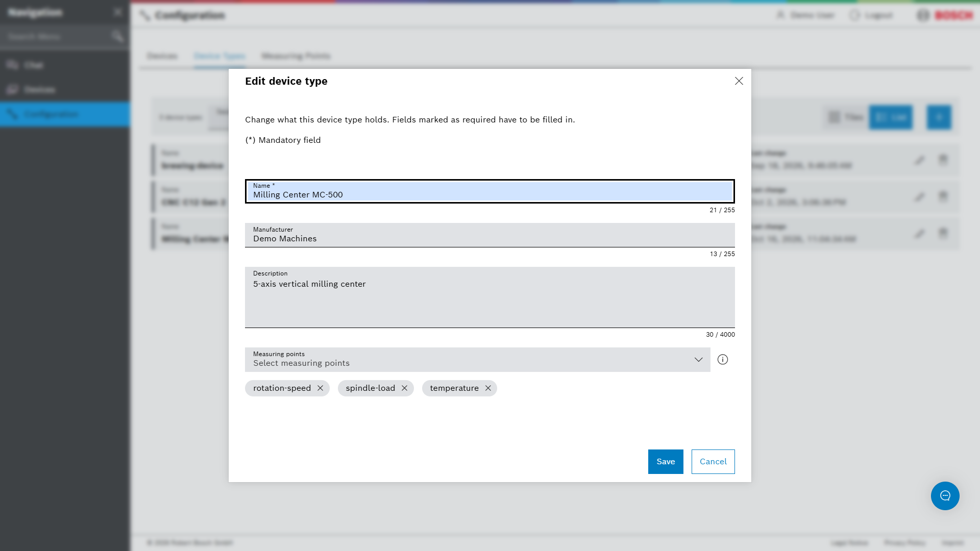
Task: Remove the spindle-load measuring point
Action: [x=404, y=388]
